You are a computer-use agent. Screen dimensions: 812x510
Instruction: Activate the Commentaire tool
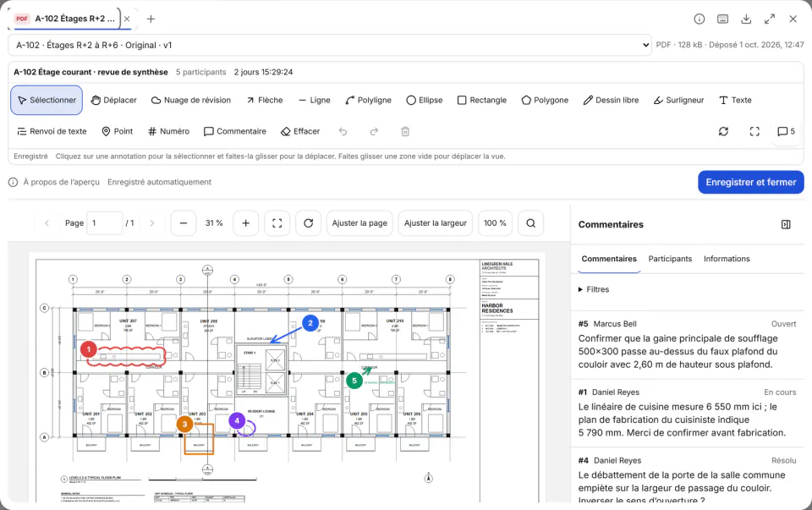(x=234, y=131)
